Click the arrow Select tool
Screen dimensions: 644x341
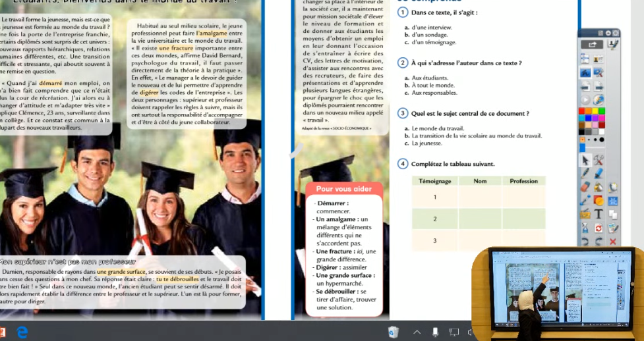(x=585, y=160)
